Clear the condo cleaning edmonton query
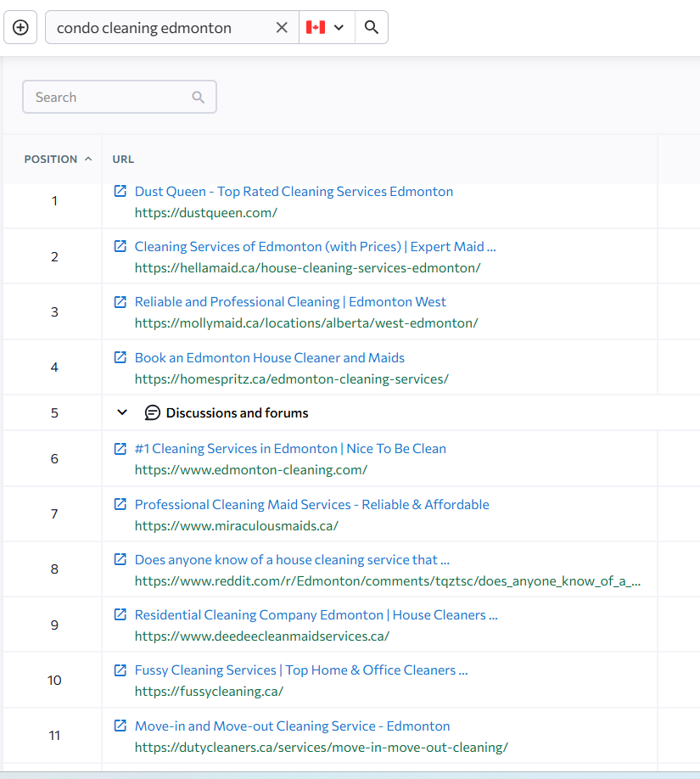 pos(282,27)
